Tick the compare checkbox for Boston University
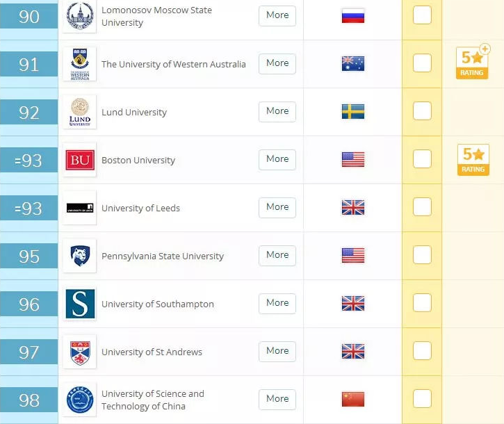The image size is (504, 424). pyautogui.click(x=422, y=158)
